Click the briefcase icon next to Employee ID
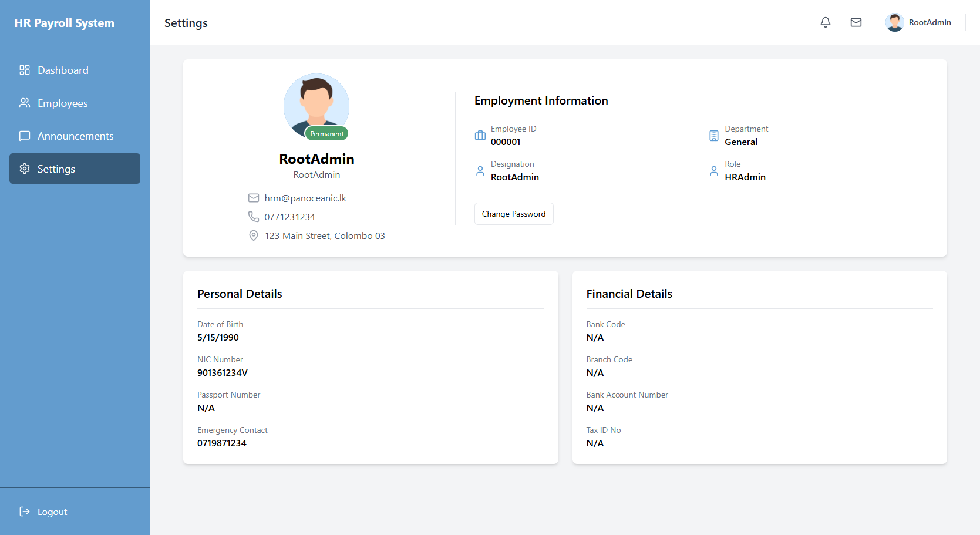Image resolution: width=980 pixels, height=535 pixels. (x=480, y=134)
